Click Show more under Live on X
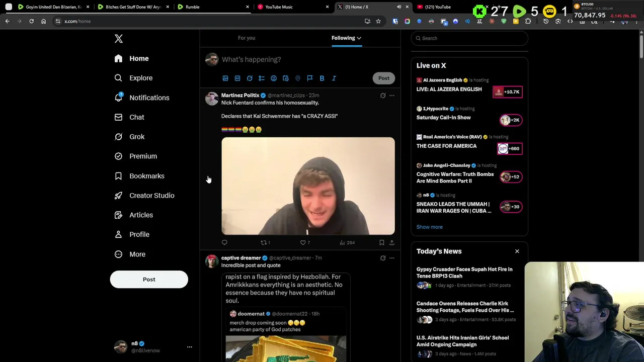This screenshot has width=644, height=362. pyautogui.click(x=429, y=227)
